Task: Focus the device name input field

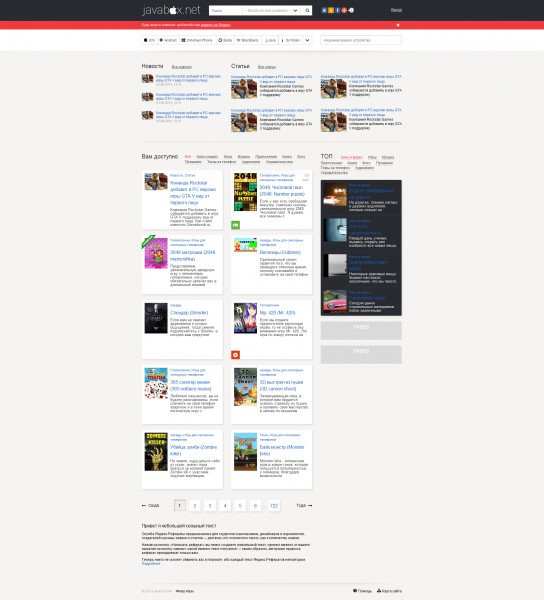Action: (x=361, y=40)
